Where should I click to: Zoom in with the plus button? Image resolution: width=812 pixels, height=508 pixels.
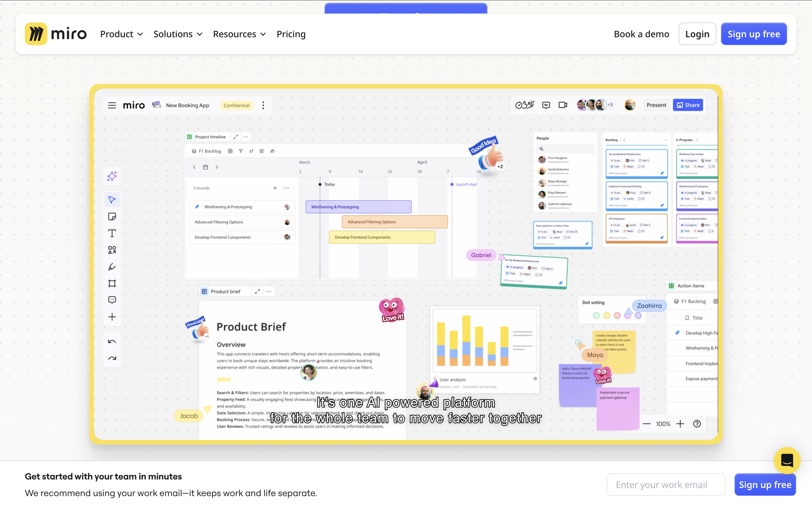(680, 424)
